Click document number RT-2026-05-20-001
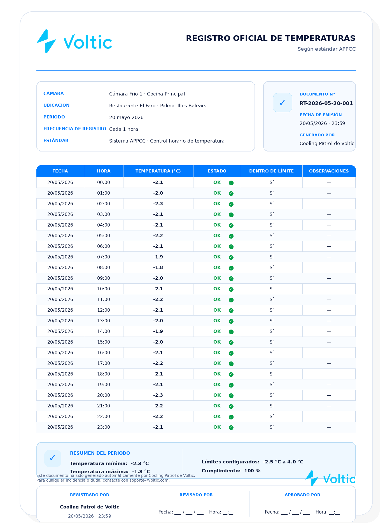This screenshot has height=532, width=392. click(x=326, y=103)
